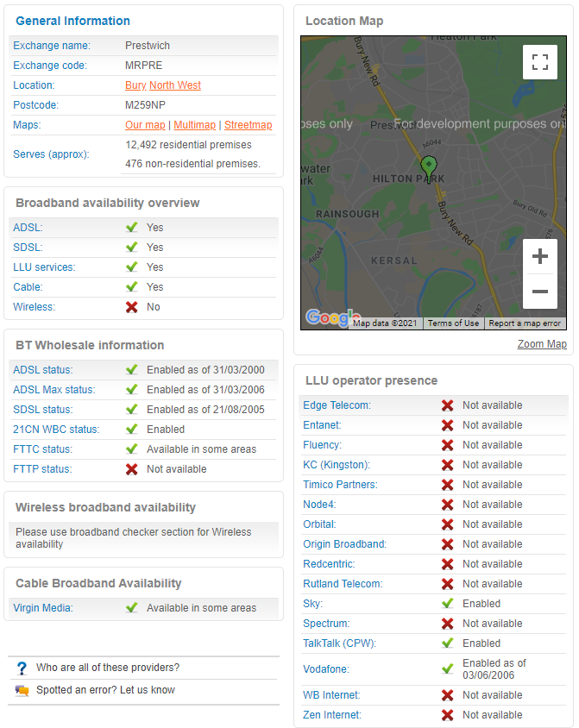Click the 'Map data ©2021' label
Screen dimensions: 579x728
(385, 323)
